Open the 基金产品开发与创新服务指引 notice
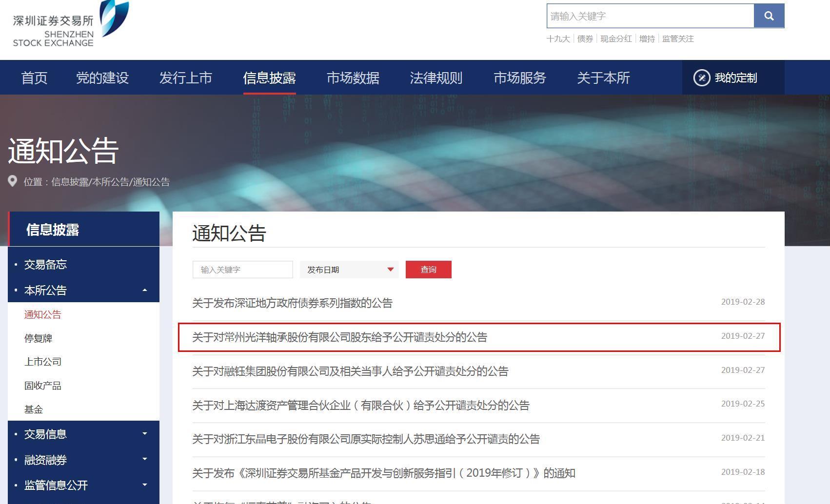Image resolution: width=830 pixels, height=504 pixels. click(x=384, y=473)
